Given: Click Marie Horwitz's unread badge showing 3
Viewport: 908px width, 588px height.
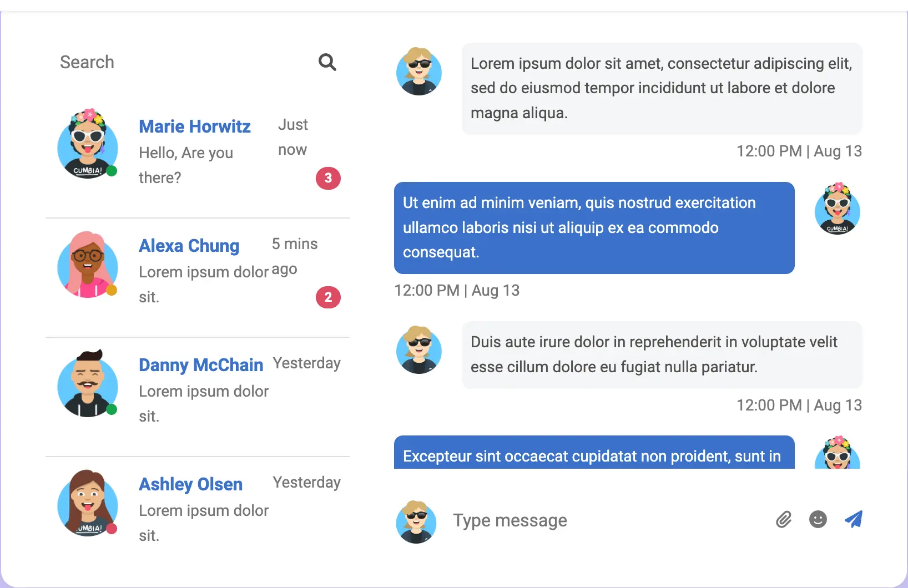Looking at the screenshot, I should [x=328, y=178].
